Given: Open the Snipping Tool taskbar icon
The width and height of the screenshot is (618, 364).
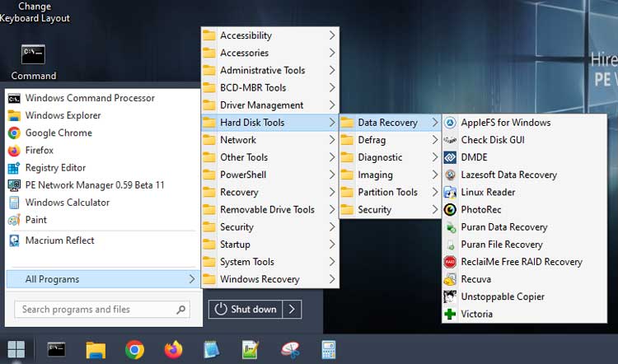Looking at the screenshot, I should tap(291, 349).
